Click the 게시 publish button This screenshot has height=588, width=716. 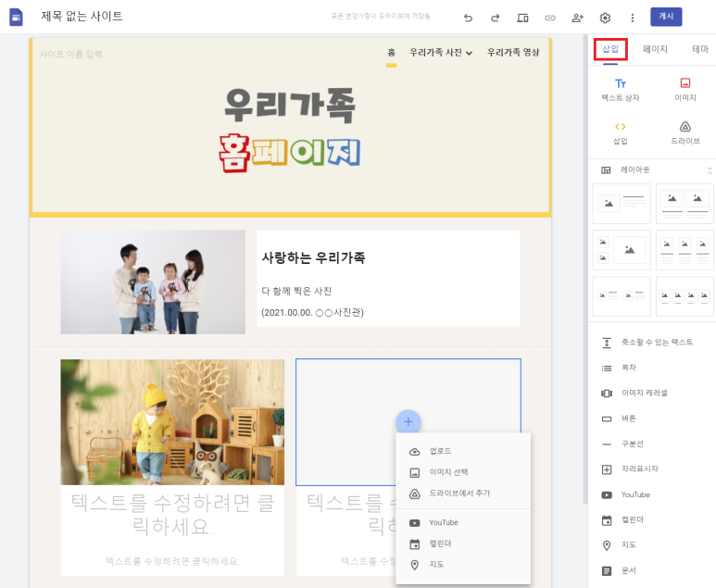point(666,17)
